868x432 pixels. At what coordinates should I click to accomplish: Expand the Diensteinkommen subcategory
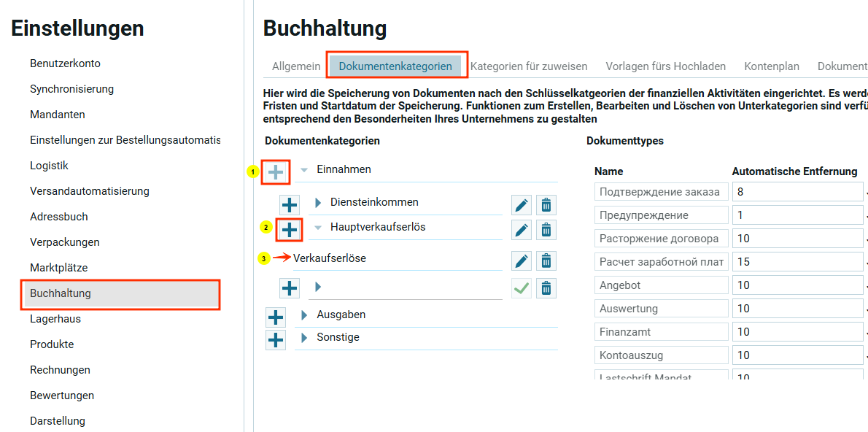coord(318,202)
